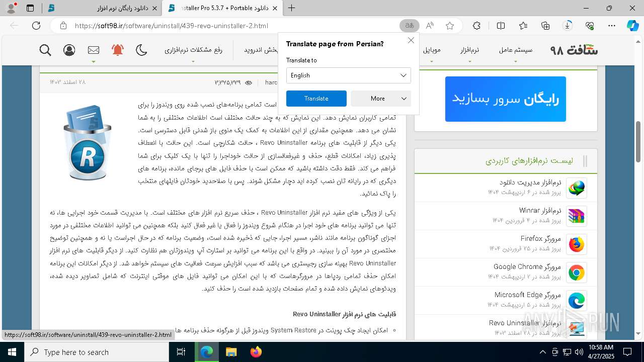
Task: Toggle dark mode with the moon icon
Action: [142, 50]
